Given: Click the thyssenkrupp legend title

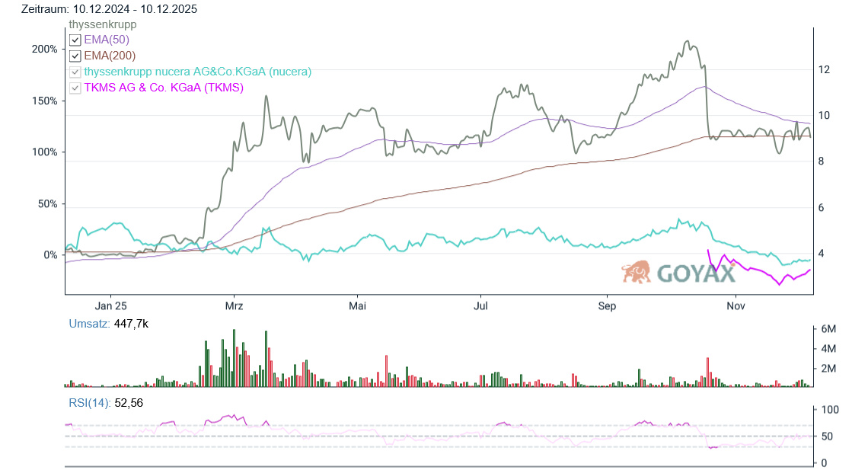Looking at the screenshot, I should click(103, 24).
